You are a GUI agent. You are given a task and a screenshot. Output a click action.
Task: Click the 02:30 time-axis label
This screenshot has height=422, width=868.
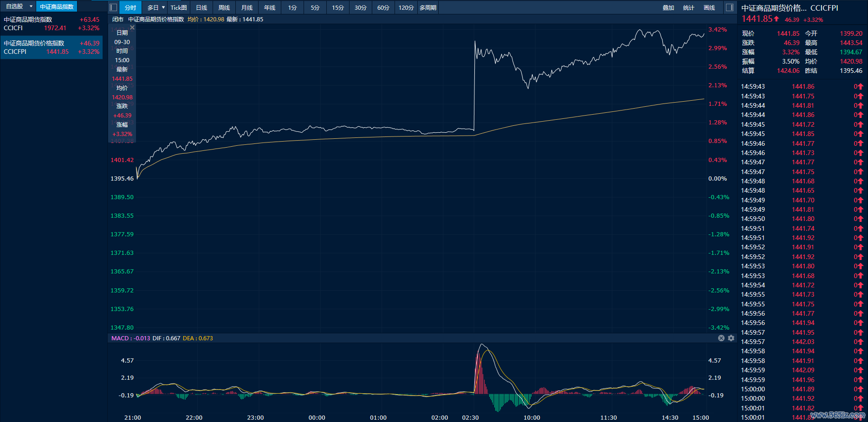(470, 417)
